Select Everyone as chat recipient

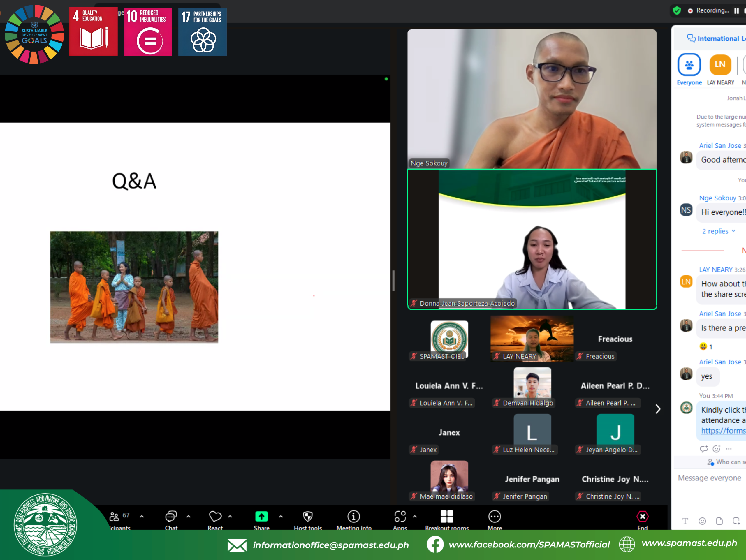point(689,65)
